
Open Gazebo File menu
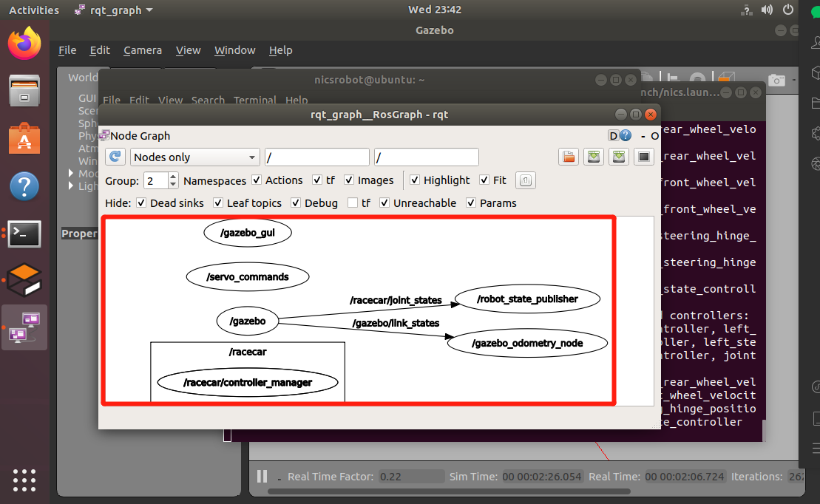[x=67, y=50]
